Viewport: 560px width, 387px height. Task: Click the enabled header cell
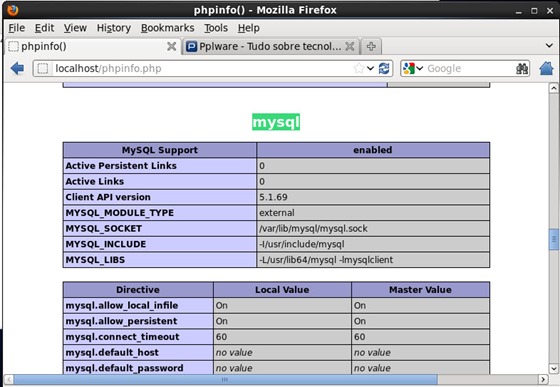point(373,150)
